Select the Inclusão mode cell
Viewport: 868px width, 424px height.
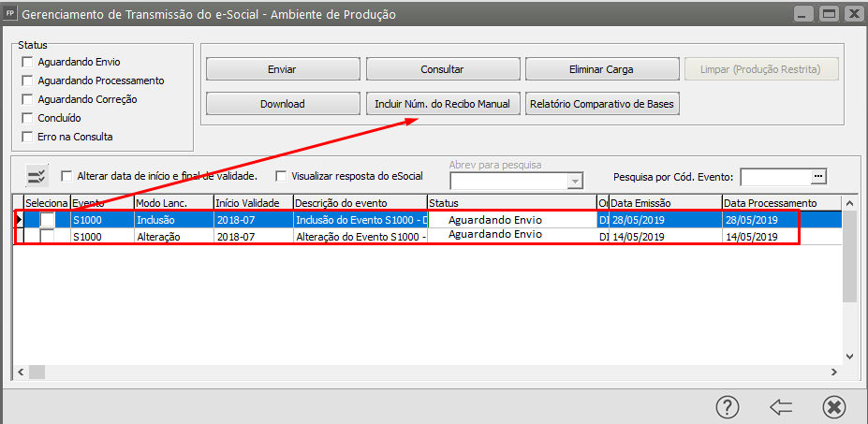tap(174, 220)
